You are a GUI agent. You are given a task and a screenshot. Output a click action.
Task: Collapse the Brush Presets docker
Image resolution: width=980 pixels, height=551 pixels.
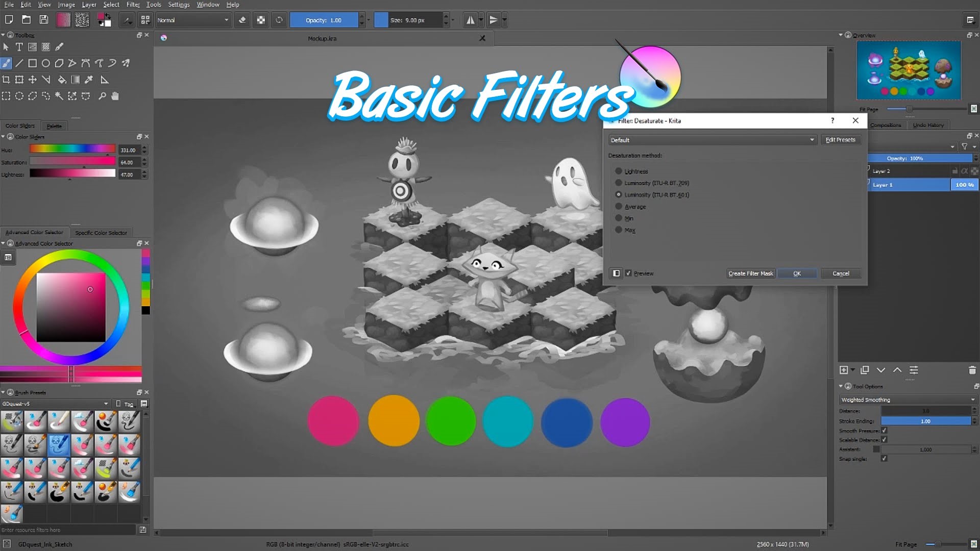pyautogui.click(x=3, y=392)
